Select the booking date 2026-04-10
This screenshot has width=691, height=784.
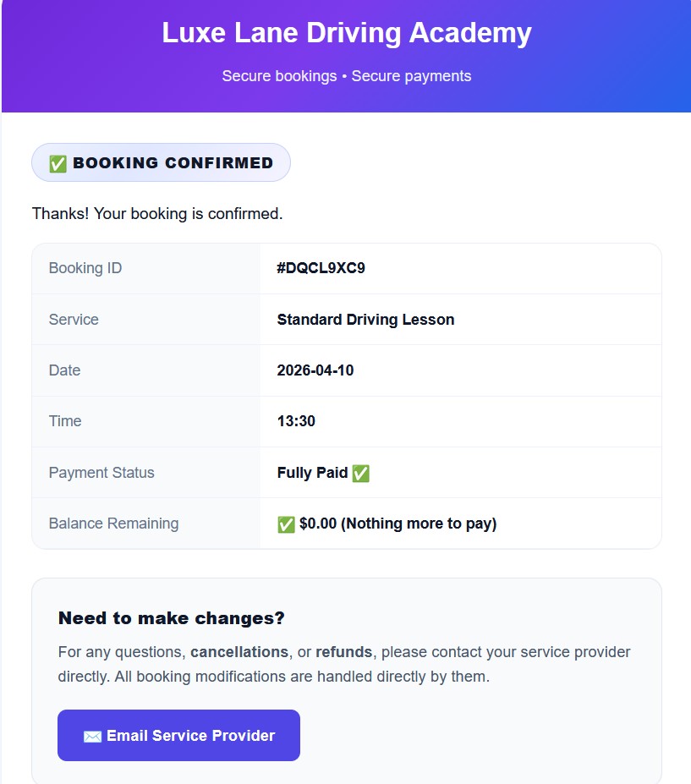pos(315,370)
